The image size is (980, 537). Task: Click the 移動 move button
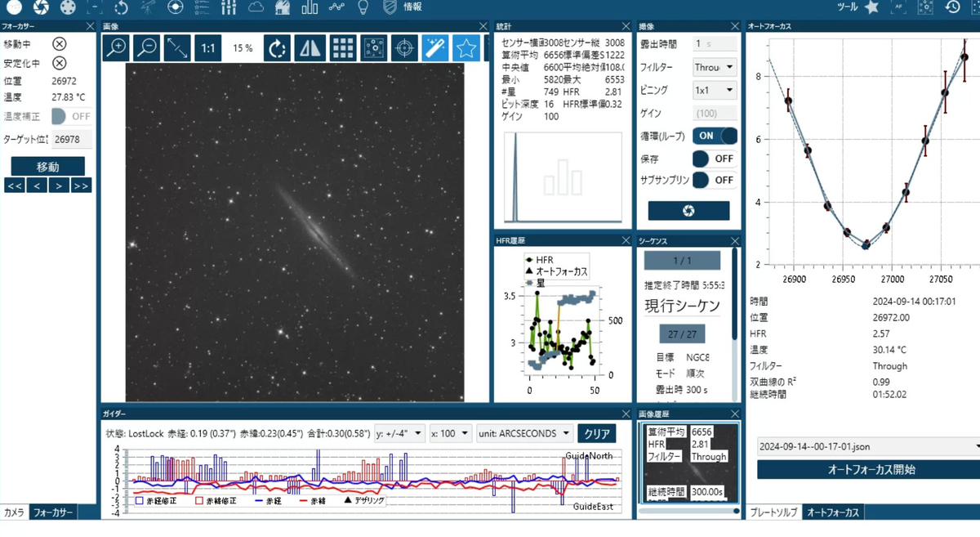tap(47, 167)
